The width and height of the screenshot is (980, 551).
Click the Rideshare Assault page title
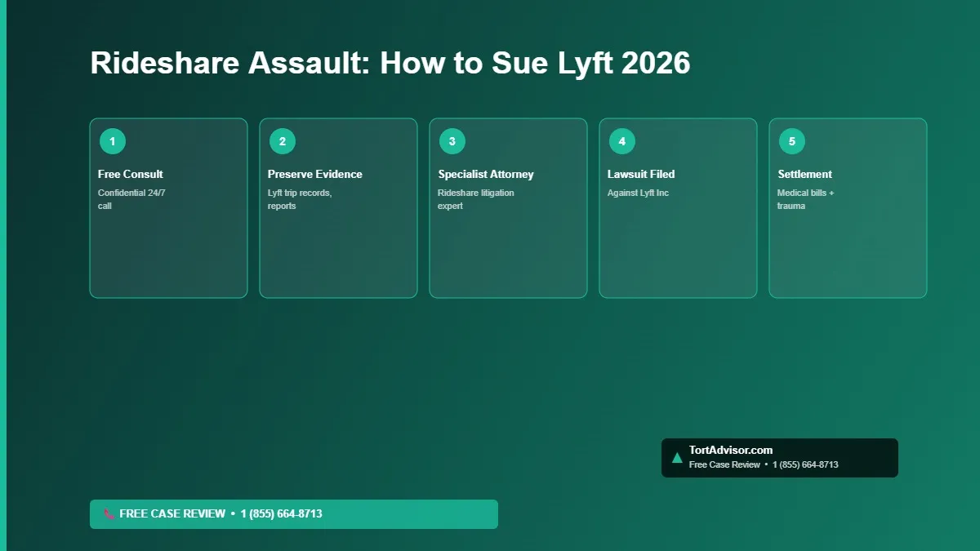pos(390,63)
